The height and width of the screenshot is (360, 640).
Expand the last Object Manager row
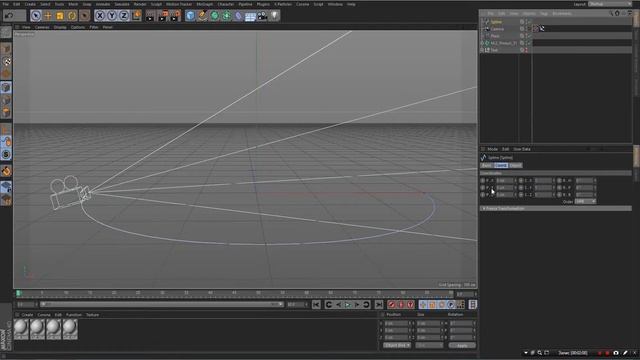[x=482, y=50]
